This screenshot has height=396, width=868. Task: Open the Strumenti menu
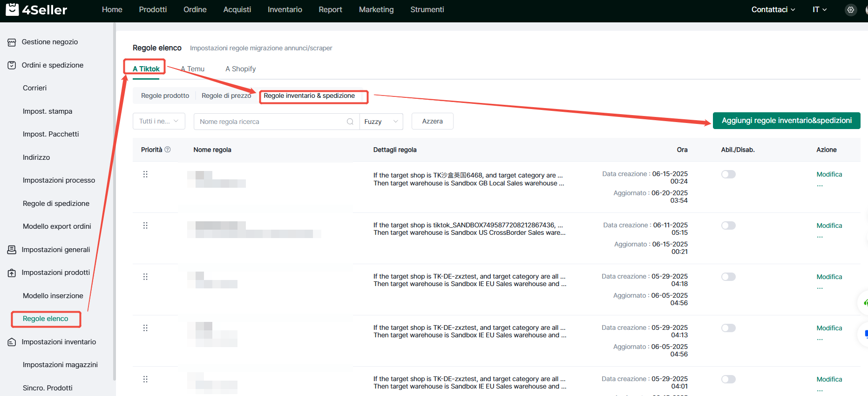pyautogui.click(x=427, y=9)
